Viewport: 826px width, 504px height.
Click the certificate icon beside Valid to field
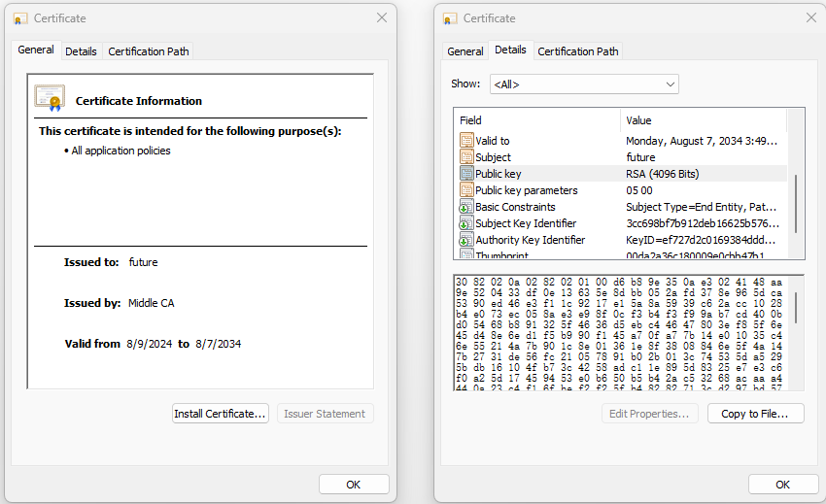[x=466, y=141]
